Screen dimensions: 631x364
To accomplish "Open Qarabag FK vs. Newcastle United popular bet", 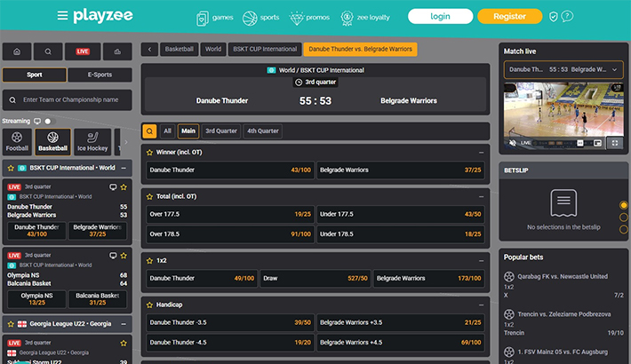I will click(x=563, y=286).
